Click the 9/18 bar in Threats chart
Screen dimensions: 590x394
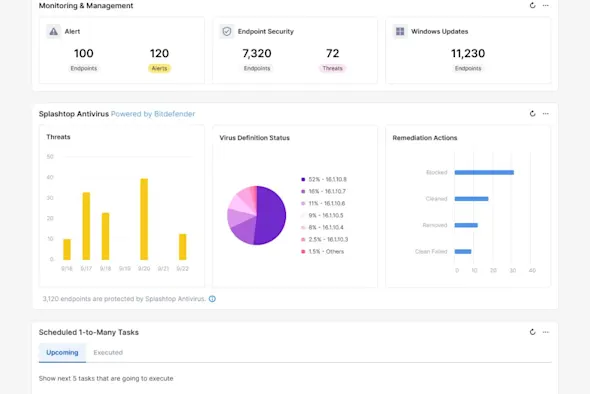click(105, 236)
